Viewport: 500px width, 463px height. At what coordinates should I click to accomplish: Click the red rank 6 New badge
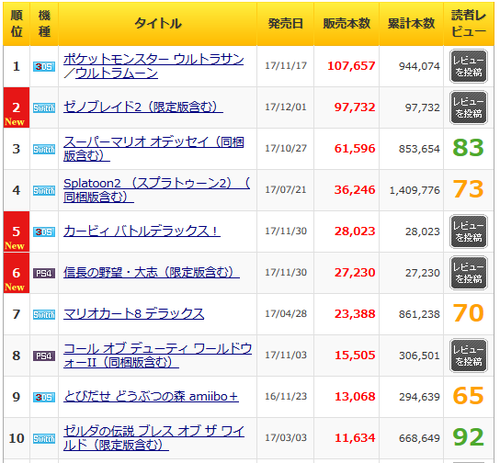[16, 273]
